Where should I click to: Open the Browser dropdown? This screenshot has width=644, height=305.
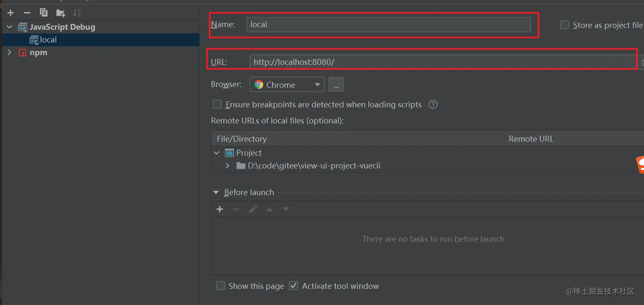pyautogui.click(x=287, y=85)
